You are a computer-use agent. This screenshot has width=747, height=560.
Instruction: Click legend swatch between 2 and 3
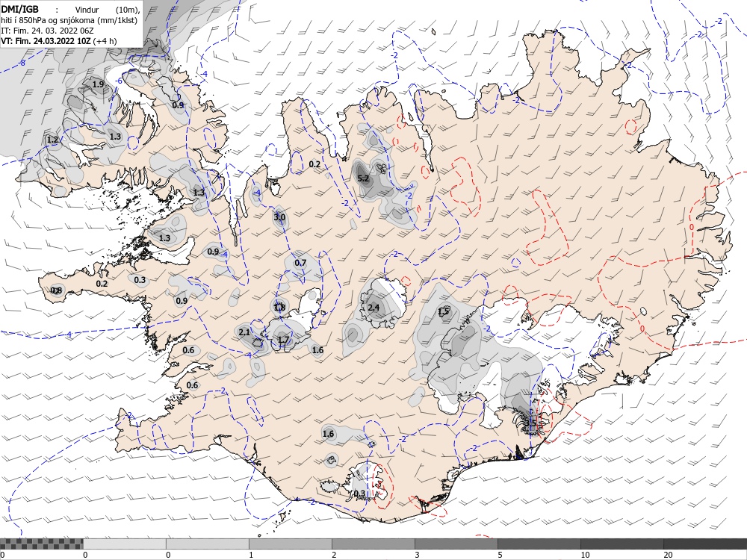[373, 544]
